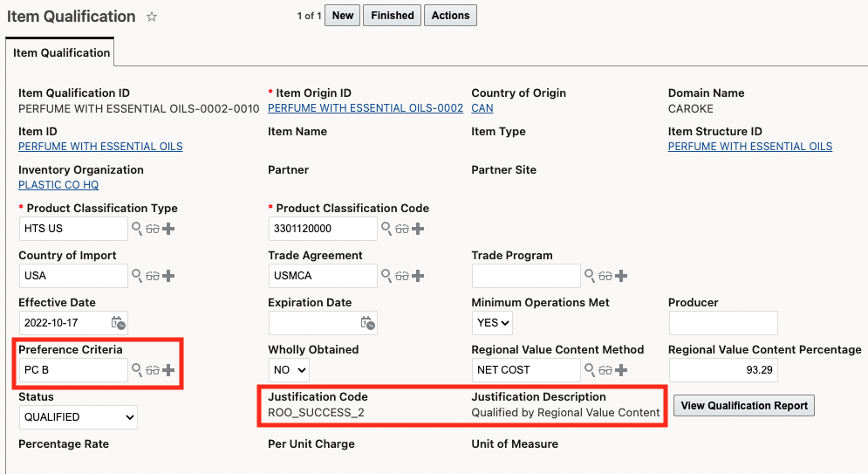This screenshot has width=868, height=474.
Task: Follow the CAN Country of Origin link
Action: [482, 108]
